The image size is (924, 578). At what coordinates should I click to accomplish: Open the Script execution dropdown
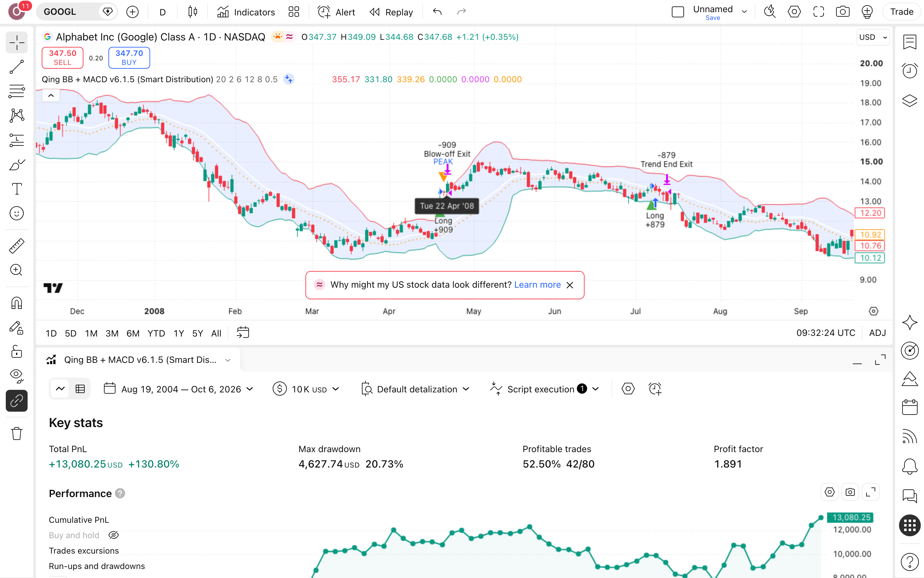click(544, 389)
